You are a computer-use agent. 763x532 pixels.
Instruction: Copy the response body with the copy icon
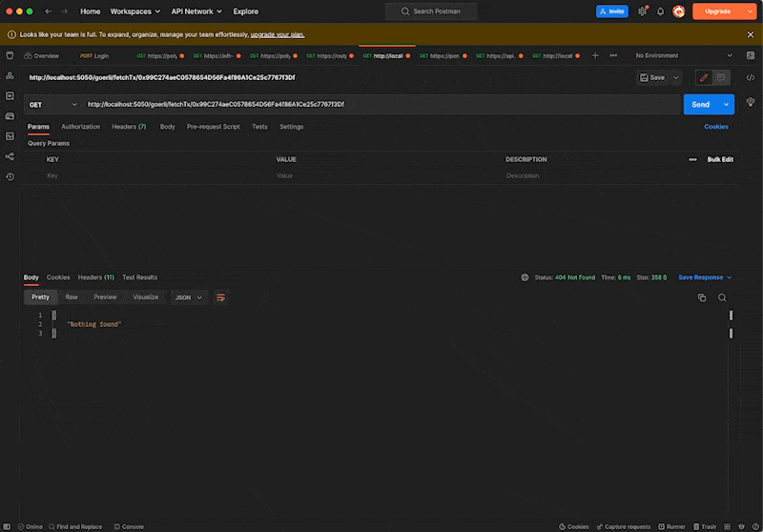point(702,297)
